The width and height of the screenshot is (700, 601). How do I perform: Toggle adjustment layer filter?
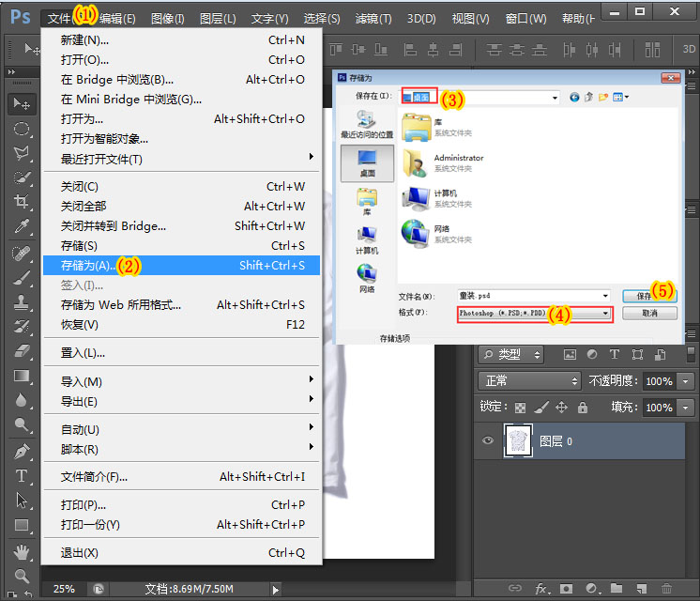point(592,354)
